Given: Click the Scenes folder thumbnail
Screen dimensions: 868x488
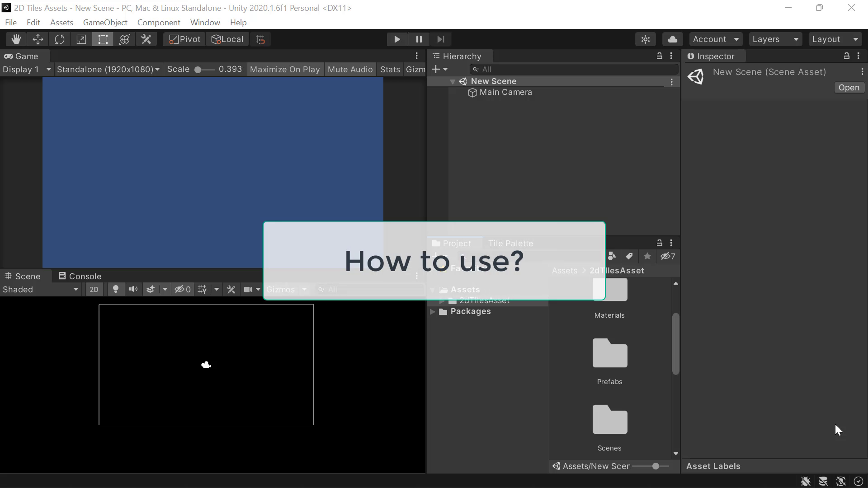Looking at the screenshot, I should click(x=609, y=420).
